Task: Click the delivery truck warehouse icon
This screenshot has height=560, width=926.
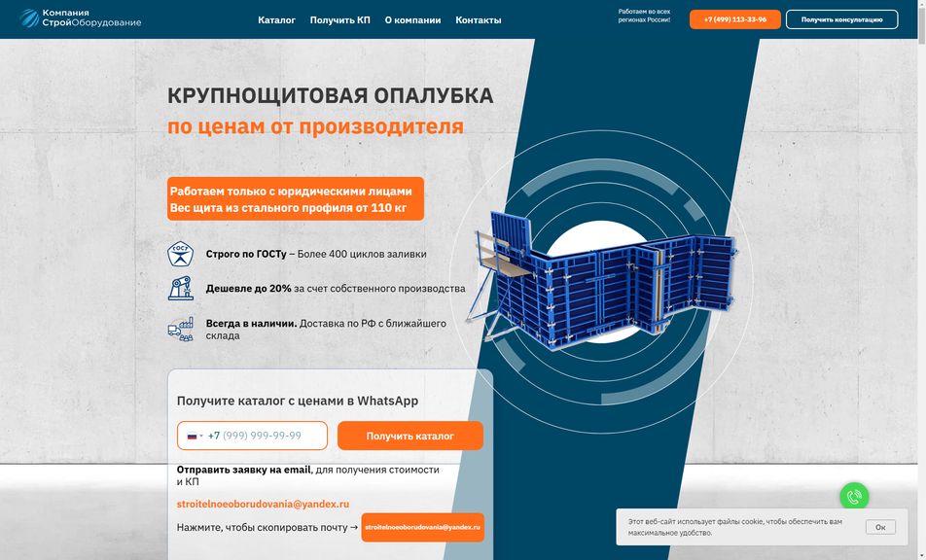Action: pyautogui.click(x=180, y=330)
